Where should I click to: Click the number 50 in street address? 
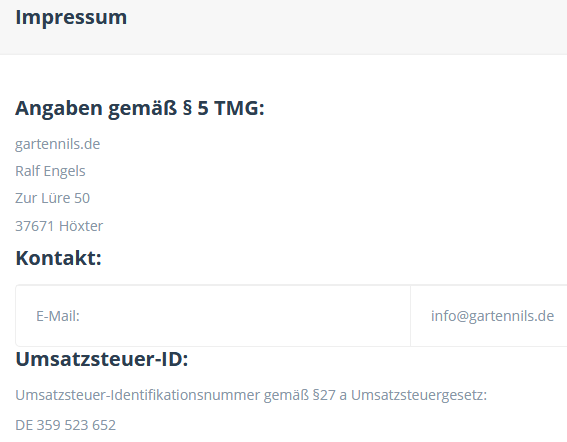coord(82,198)
